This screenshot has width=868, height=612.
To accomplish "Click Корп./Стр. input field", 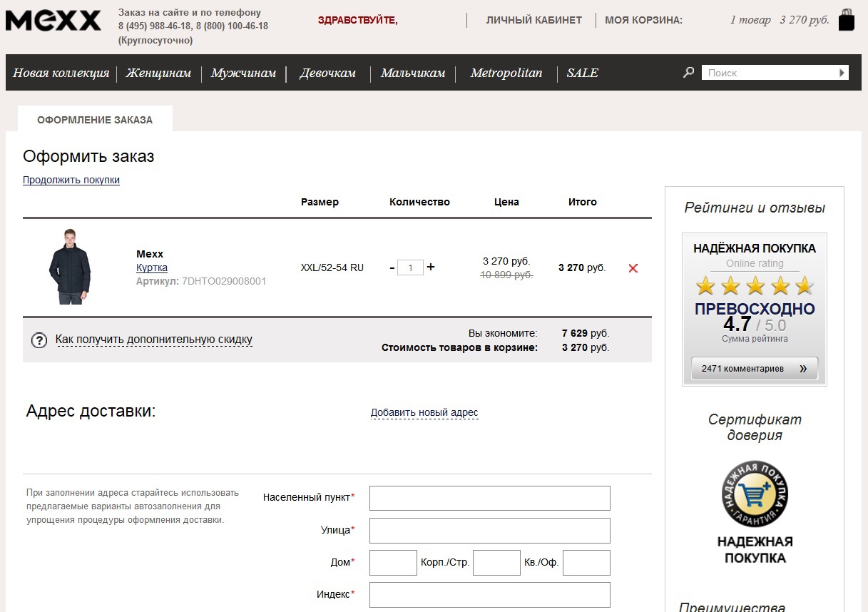I will (x=496, y=562).
